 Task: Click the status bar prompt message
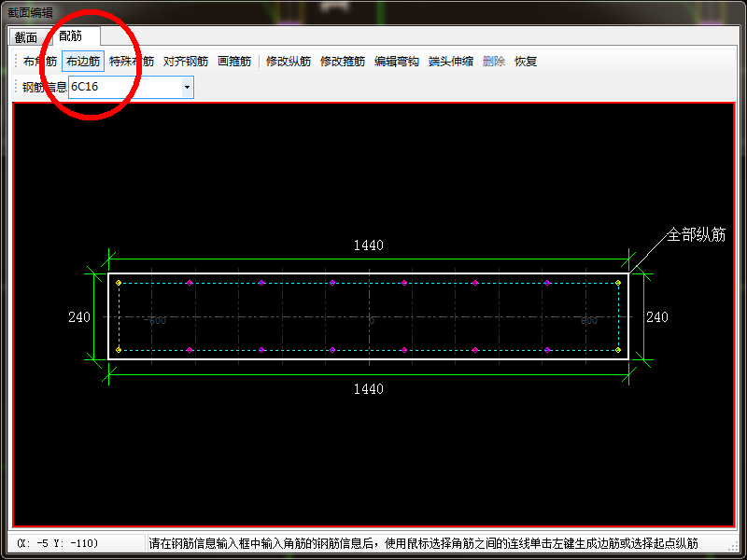(424, 543)
